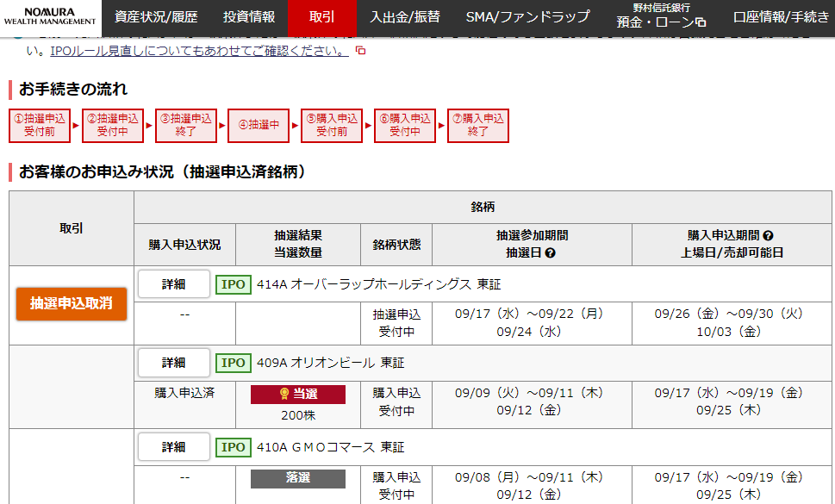Open the 投資情報 menu
The image size is (835, 504).
249,17
